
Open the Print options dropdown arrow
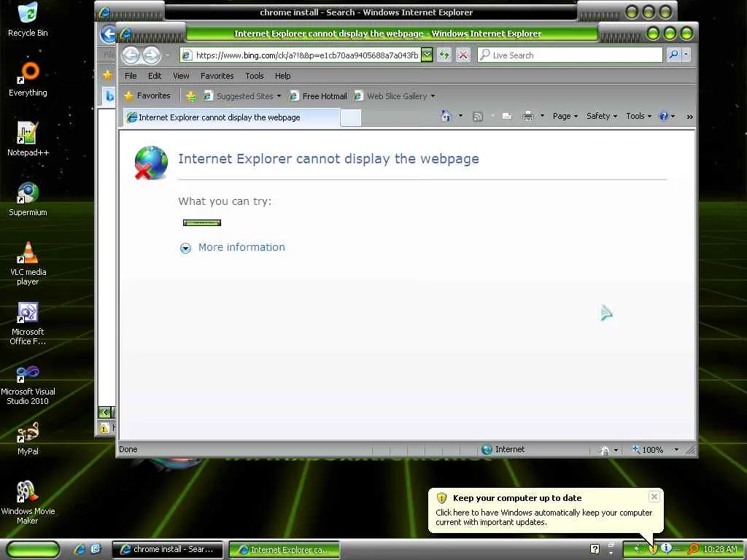[x=542, y=116]
